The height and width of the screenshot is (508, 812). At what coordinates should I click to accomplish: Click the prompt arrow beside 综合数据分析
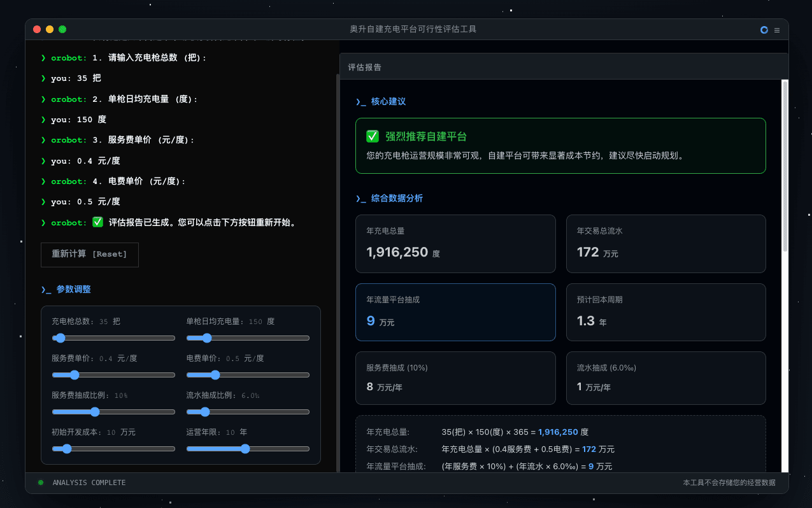360,199
